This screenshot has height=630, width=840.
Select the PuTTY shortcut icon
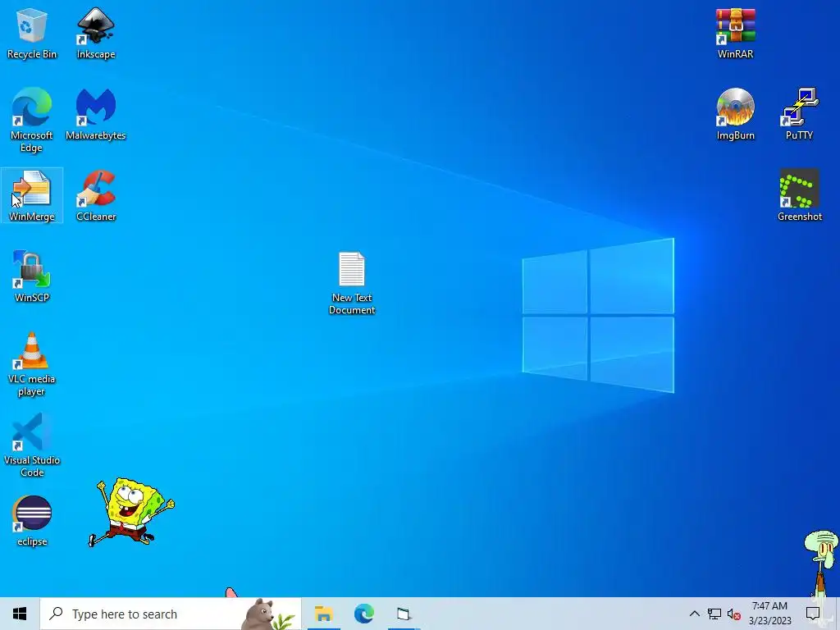tap(799, 115)
